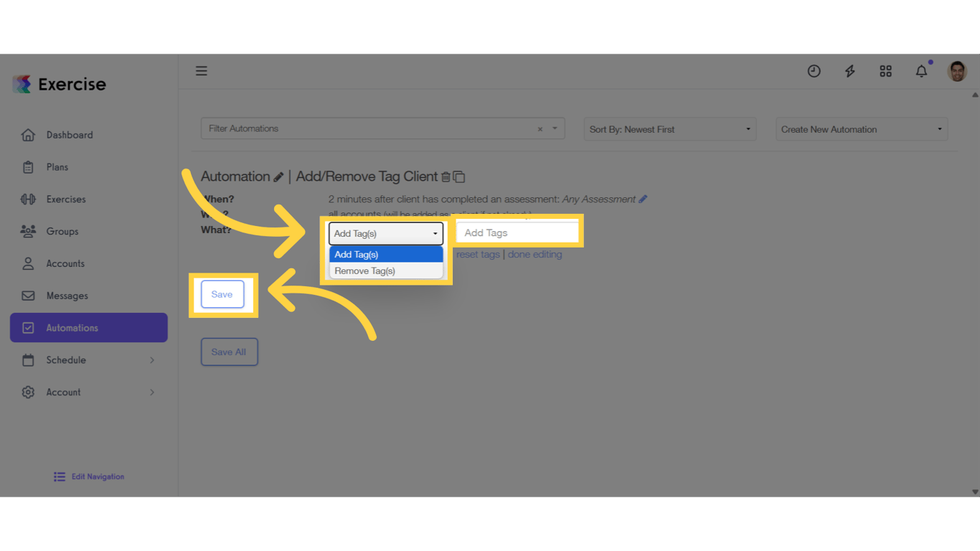The image size is (980, 551).
Task: Select Remove Tag(s) from the dropdown
Action: coord(366,270)
